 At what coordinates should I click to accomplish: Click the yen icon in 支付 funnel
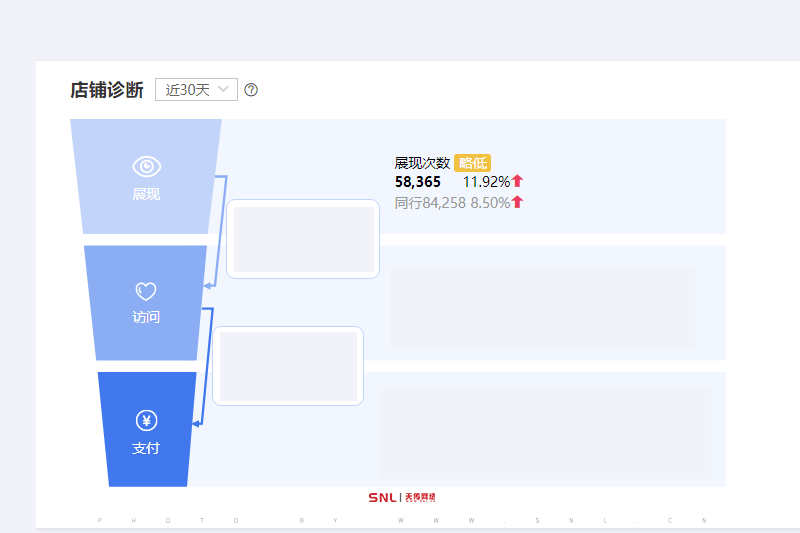(146, 421)
